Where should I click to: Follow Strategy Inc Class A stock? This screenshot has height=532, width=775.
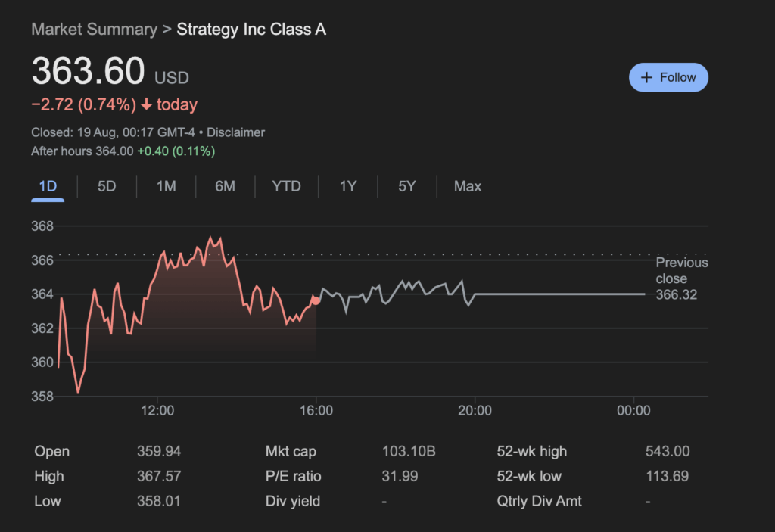click(668, 78)
